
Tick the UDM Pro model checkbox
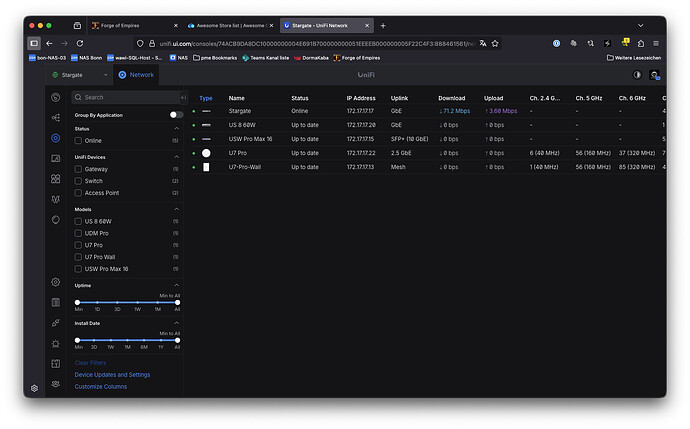pyautogui.click(x=78, y=232)
